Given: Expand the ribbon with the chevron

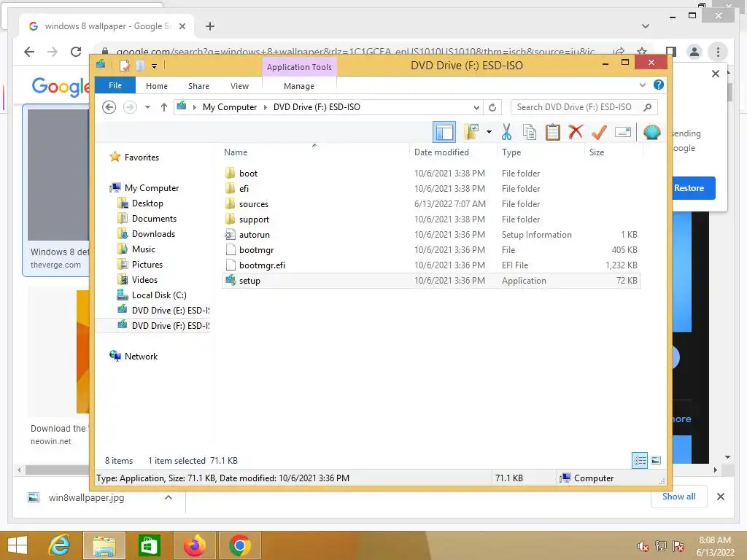Looking at the screenshot, I should pyautogui.click(x=642, y=85).
